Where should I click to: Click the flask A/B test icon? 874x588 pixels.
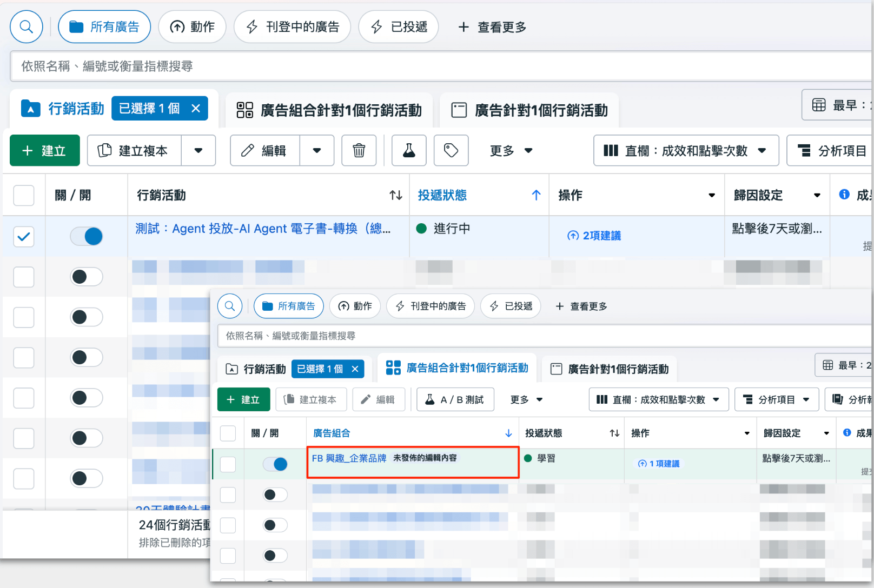tap(409, 150)
